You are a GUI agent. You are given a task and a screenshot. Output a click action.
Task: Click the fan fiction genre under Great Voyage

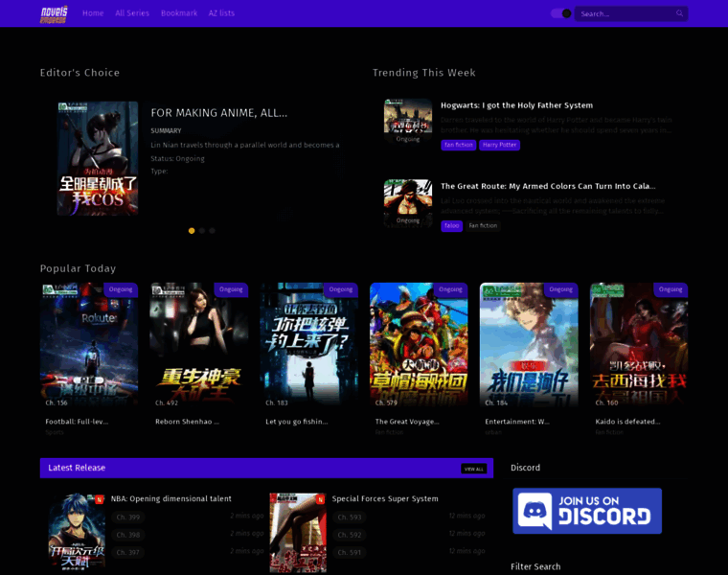point(389,432)
